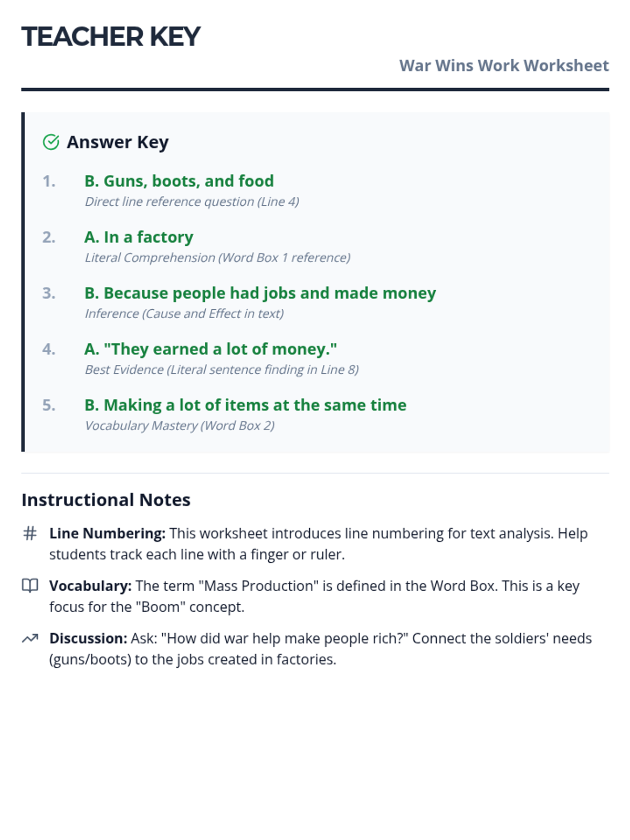Click the TEACHER KEY title
The height and width of the screenshot is (840, 630).
tap(111, 37)
